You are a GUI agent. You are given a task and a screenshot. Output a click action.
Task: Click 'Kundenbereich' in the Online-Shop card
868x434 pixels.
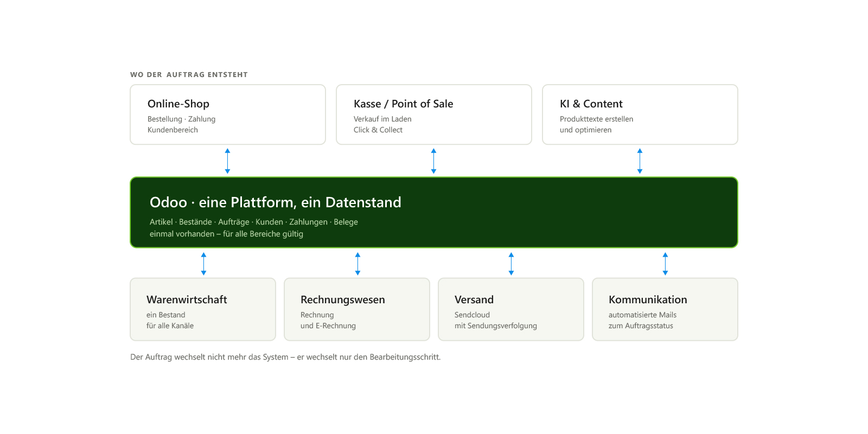173,130
